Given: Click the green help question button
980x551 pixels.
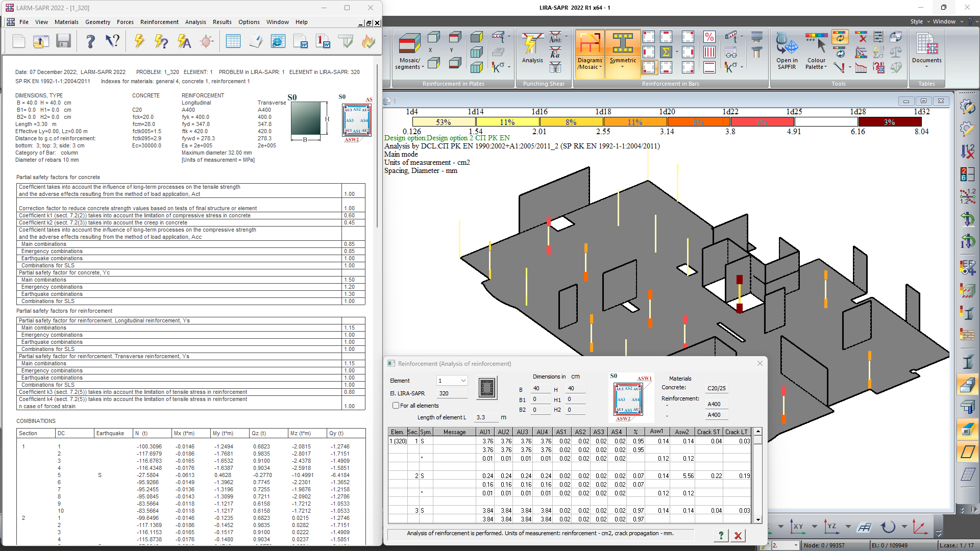Looking at the screenshot, I should tap(721, 535).
